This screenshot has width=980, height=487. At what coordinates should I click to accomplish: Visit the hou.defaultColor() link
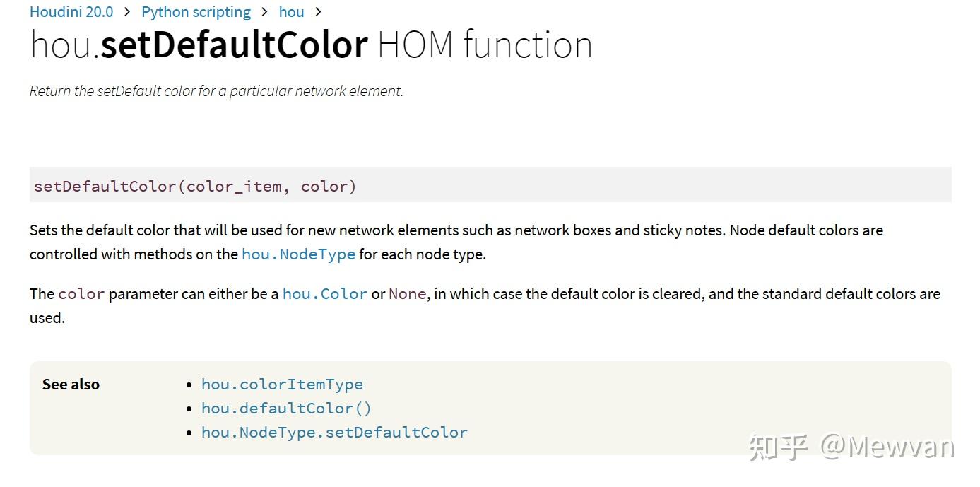coord(286,409)
